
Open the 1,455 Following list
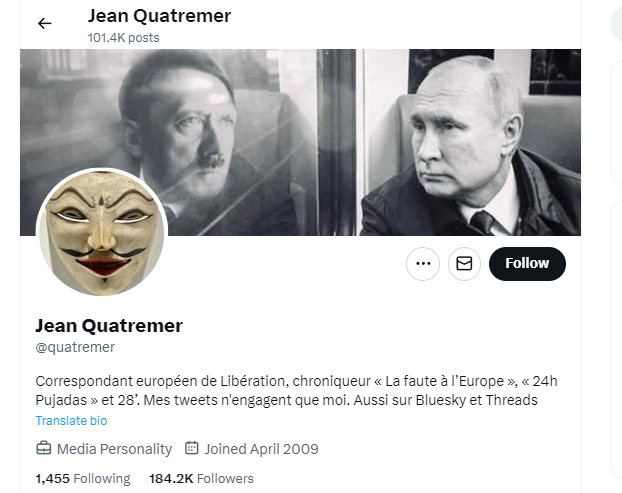click(83, 479)
